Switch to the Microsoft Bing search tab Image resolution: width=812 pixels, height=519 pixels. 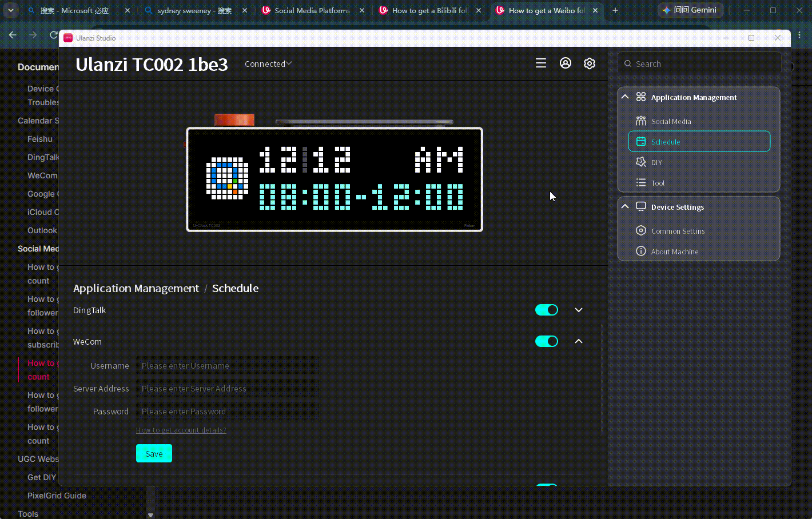pos(78,10)
